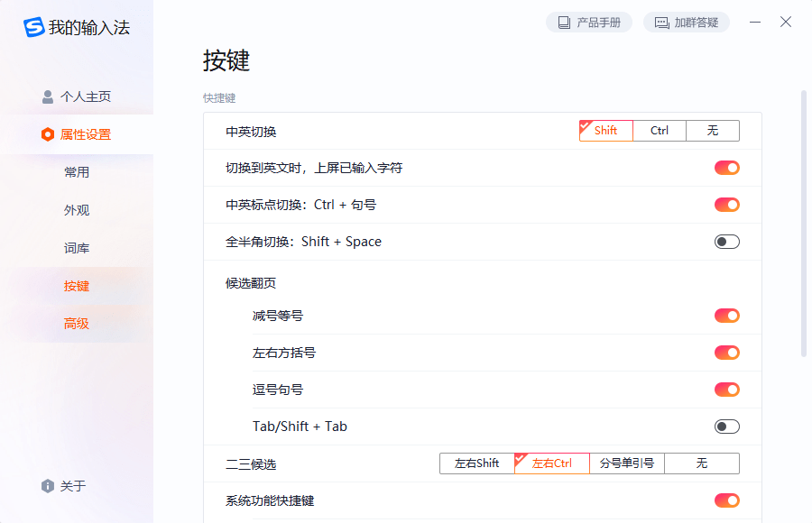Click the book icon in 产品手册 button
Screen dimensions: 812x523
tap(565, 22)
